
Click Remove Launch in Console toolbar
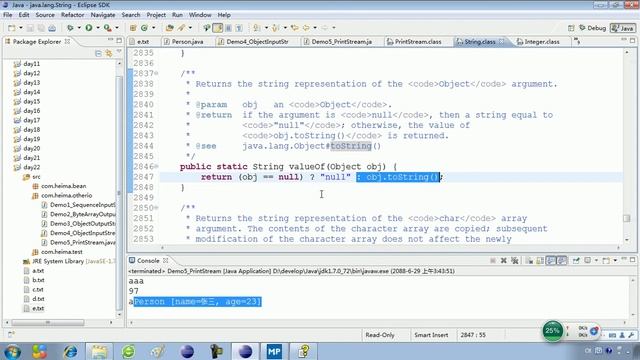tap(504, 260)
